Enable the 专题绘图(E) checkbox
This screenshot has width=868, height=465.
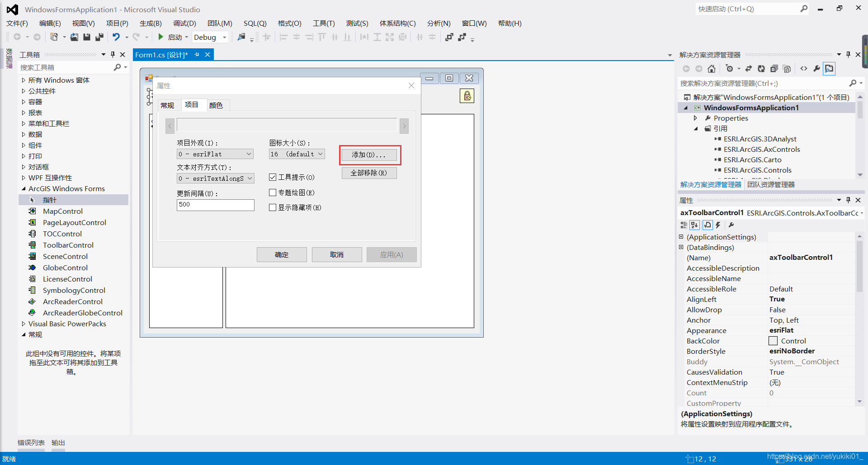[x=273, y=193]
